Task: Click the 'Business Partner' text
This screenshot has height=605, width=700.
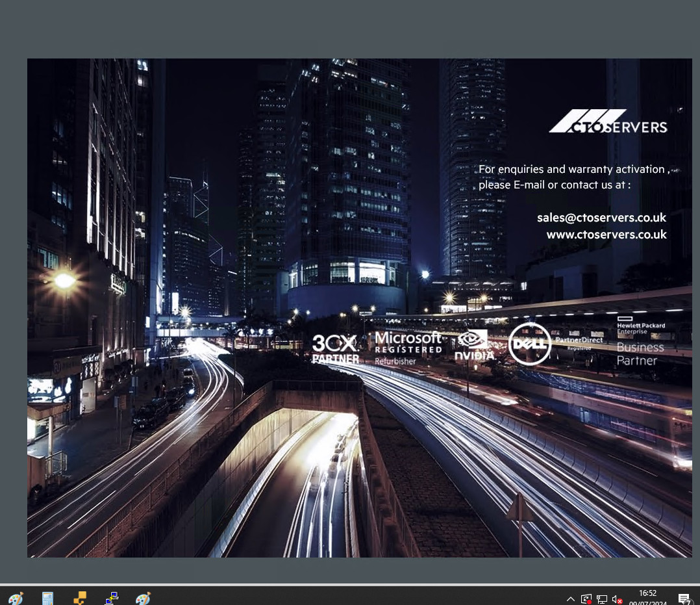Action: pyautogui.click(x=640, y=354)
